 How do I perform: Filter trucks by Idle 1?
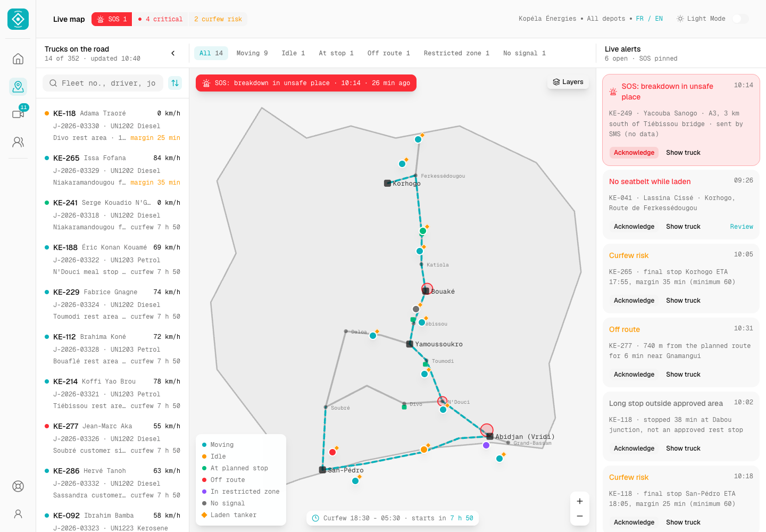[293, 53]
